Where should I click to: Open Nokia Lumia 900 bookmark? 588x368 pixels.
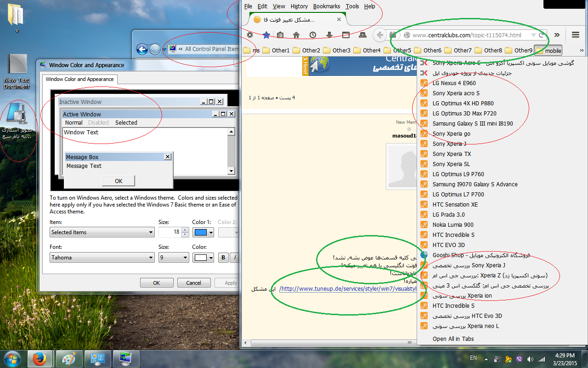pos(502,225)
